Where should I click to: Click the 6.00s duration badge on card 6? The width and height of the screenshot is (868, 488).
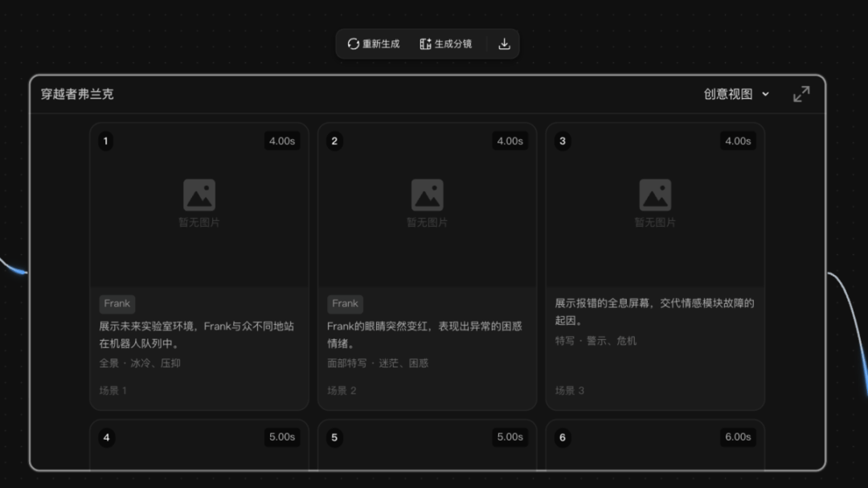pos(738,437)
